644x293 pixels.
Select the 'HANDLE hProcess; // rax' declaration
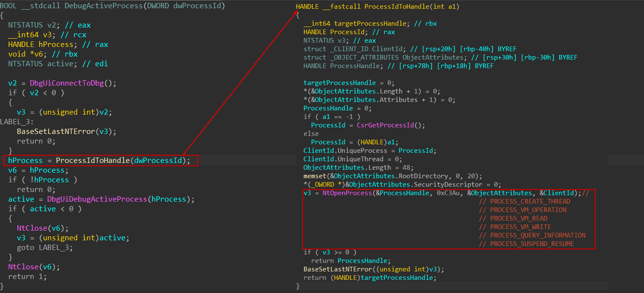click(x=58, y=44)
